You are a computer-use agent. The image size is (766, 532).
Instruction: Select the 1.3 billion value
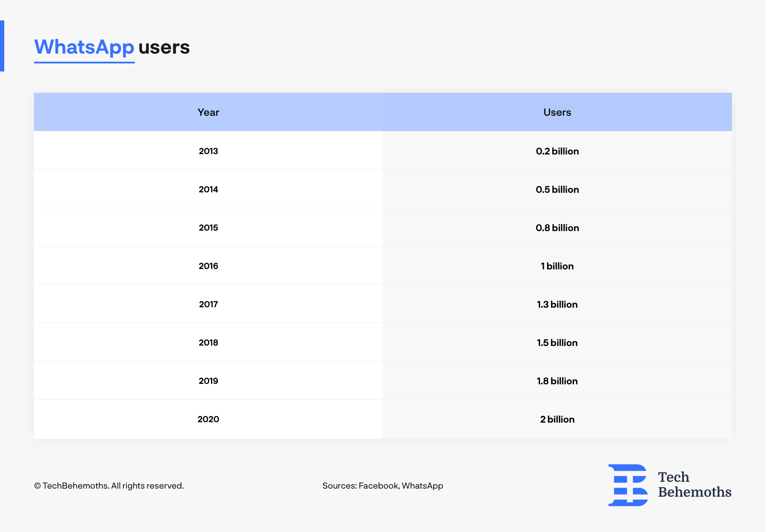pos(557,304)
